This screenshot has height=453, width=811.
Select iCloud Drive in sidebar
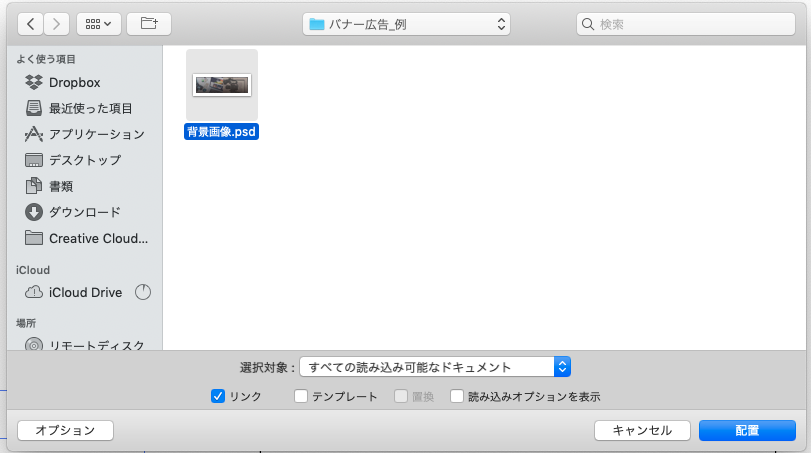pos(85,292)
